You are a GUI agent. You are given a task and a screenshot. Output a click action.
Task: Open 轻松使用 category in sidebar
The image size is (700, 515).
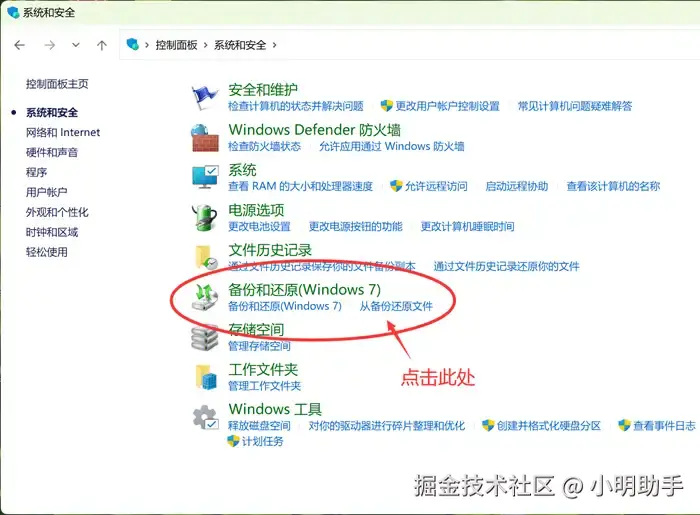(x=47, y=252)
